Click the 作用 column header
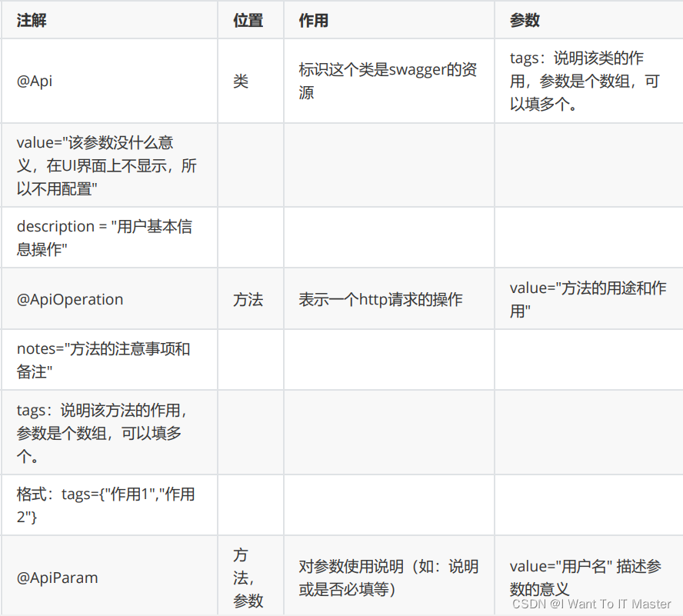683x616 pixels. [x=389, y=20]
